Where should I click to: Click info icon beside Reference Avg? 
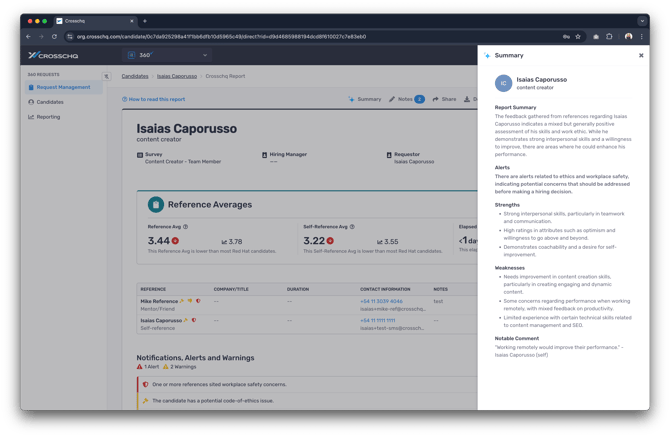pyautogui.click(x=186, y=227)
